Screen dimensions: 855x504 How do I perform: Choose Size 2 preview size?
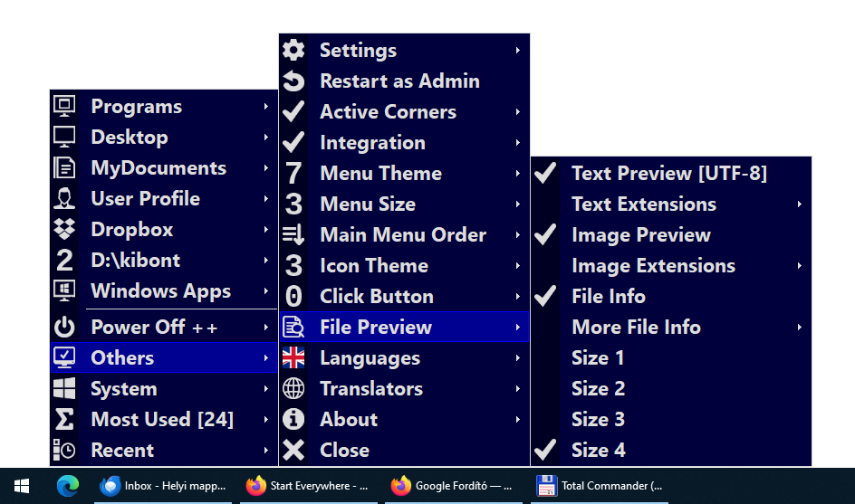[598, 389]
